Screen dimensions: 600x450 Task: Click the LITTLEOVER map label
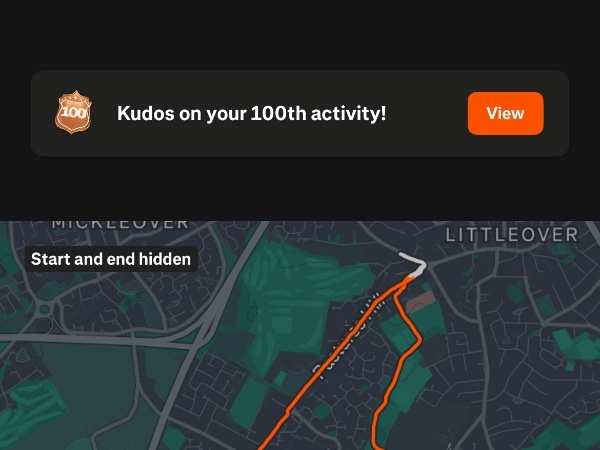[512, 235]
